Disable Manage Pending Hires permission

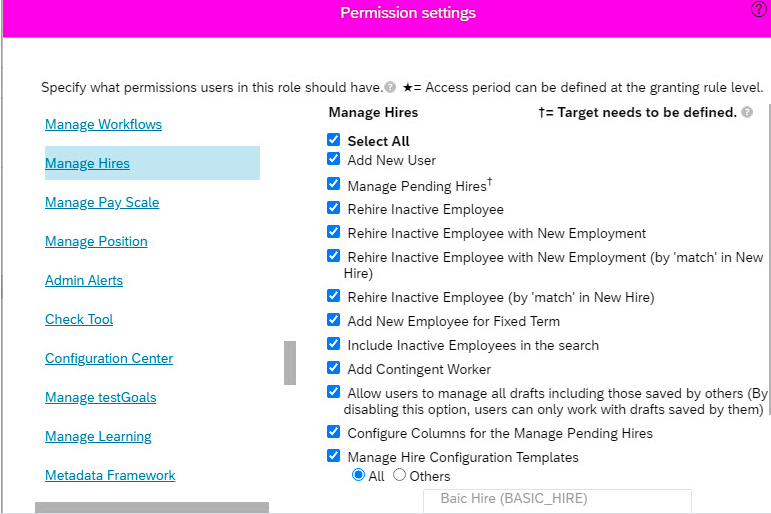coord(334,184)
